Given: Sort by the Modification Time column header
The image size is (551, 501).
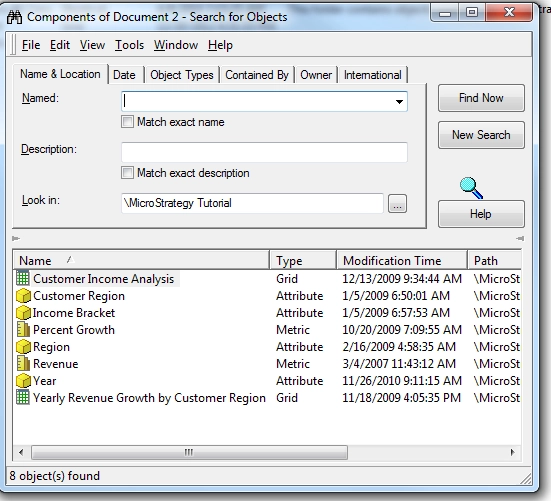Looking at the screenshot, I should [402, 260].
